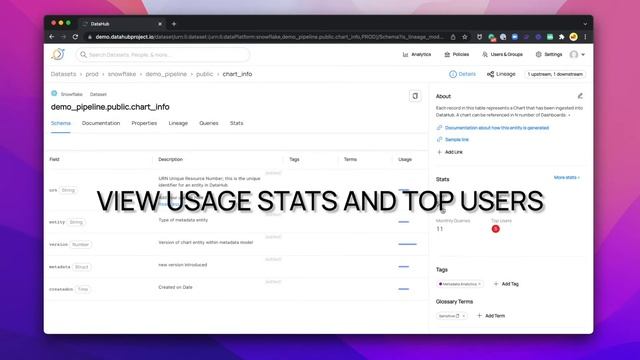Image resolution: width=640 pixels, height=360 pixels.
Task: Open the Policies page
Action: tap(457, 54)
